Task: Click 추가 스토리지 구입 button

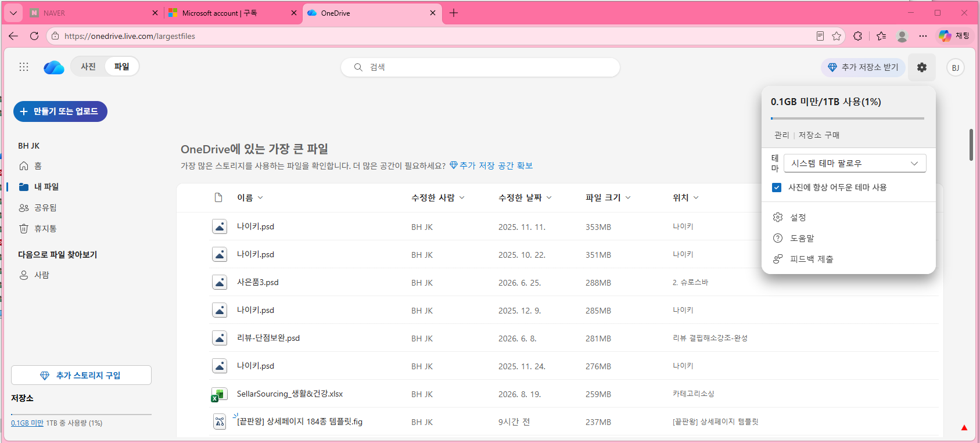Action: (x=81, y=375)
